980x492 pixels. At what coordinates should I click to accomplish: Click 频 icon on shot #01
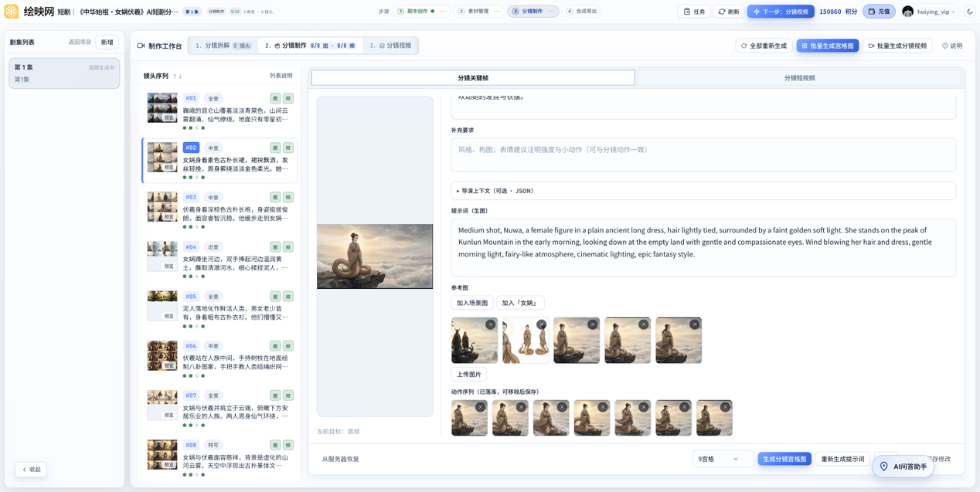point(288,98)
